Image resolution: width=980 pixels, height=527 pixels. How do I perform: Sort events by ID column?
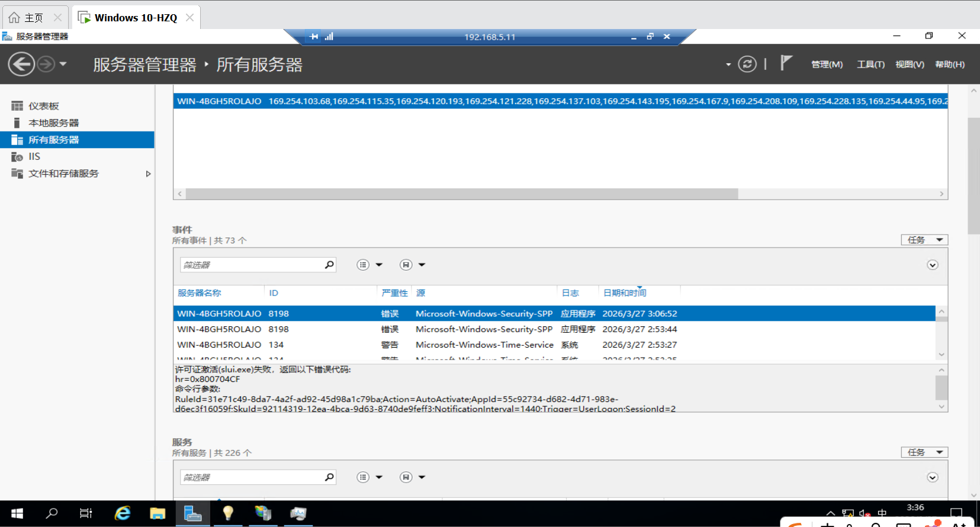point(274,293)
